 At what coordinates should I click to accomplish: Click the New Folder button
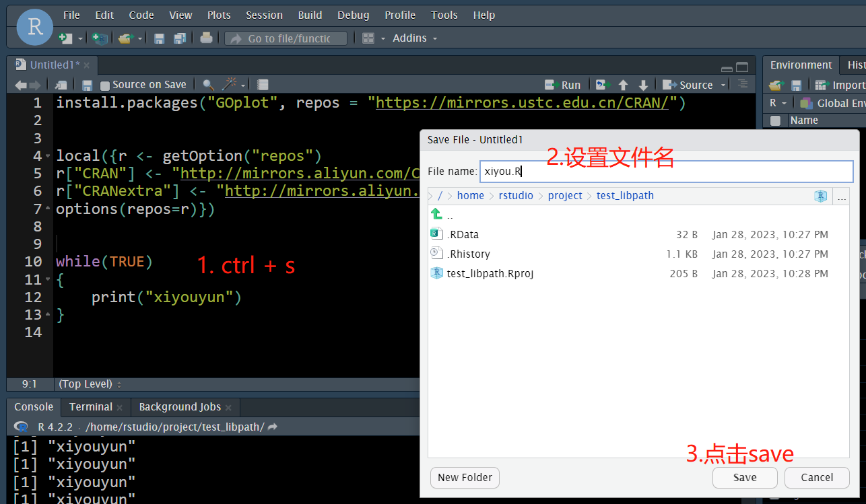click(465, 477)
